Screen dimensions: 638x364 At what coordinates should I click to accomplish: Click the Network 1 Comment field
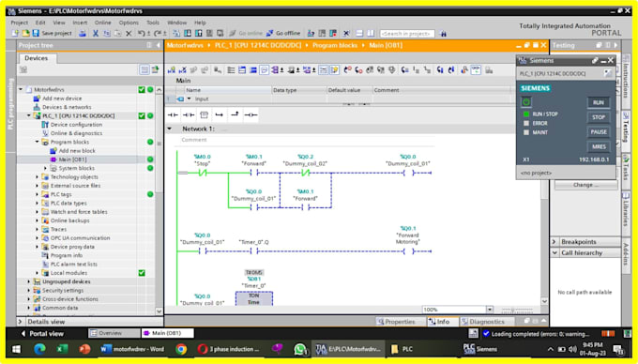(x=307, y=140)
